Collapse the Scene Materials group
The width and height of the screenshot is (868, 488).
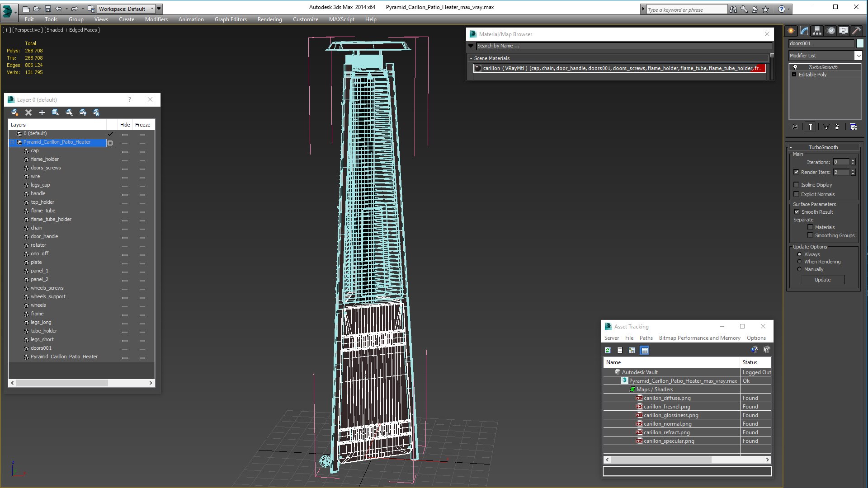(x=471, y=58)
